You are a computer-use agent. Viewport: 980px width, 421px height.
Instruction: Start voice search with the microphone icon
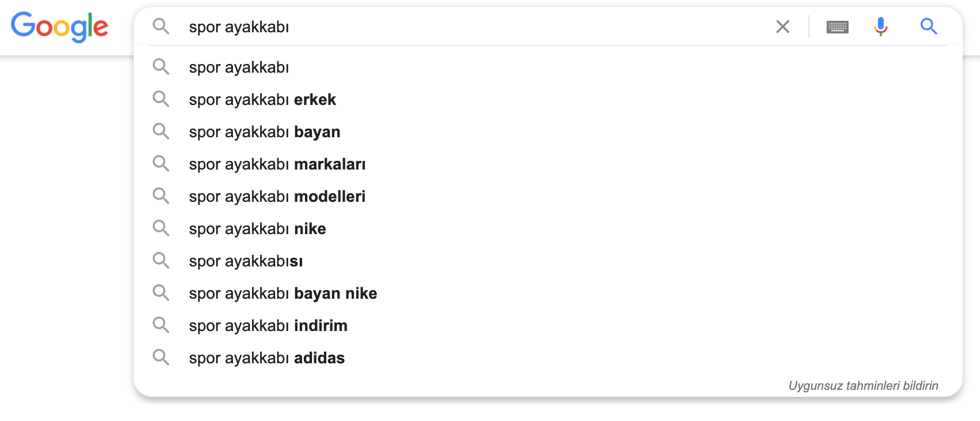point(880,27)
